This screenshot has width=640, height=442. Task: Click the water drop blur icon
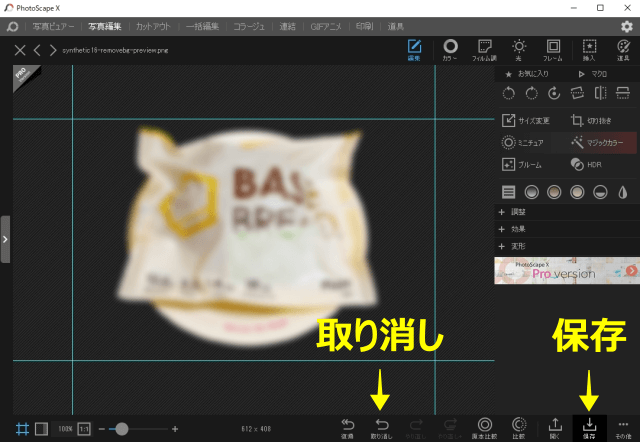(x=622, y=192)
